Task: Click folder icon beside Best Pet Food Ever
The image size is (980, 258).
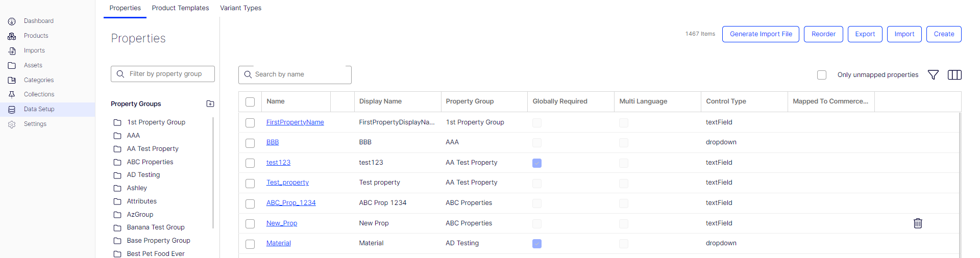Action: 117,254
